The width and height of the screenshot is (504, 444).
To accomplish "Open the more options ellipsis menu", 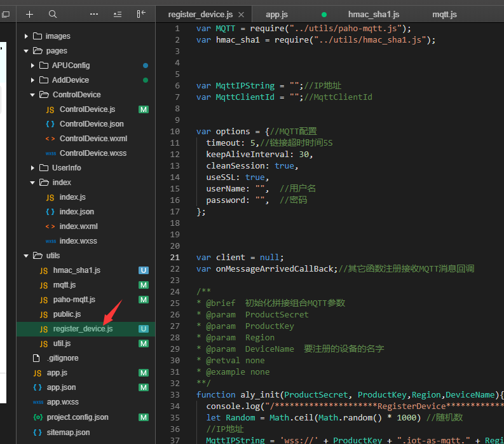I will (94, 14).
